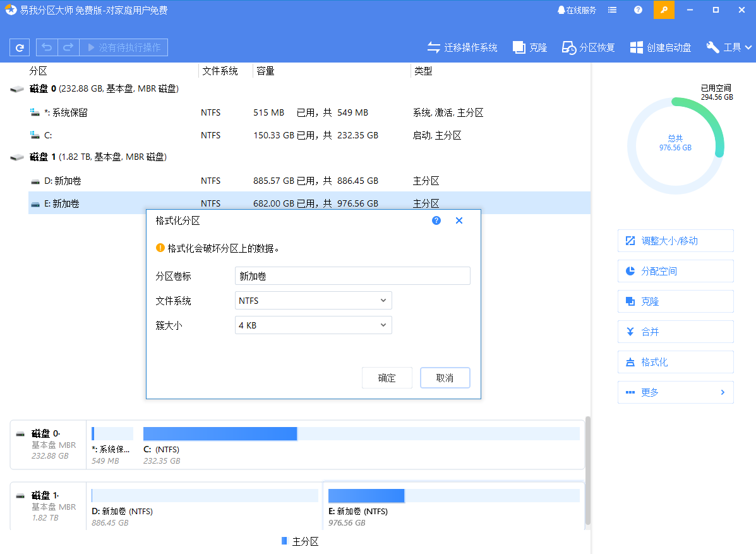The width and height of the screenshot is (756, 554).
Task: Click the refresh icon in the toolbar
Action: tap(20, 47)
